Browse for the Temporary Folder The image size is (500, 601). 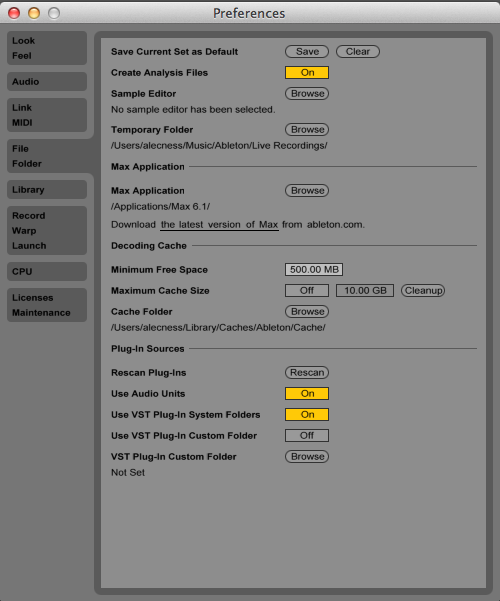coord(307,130)
